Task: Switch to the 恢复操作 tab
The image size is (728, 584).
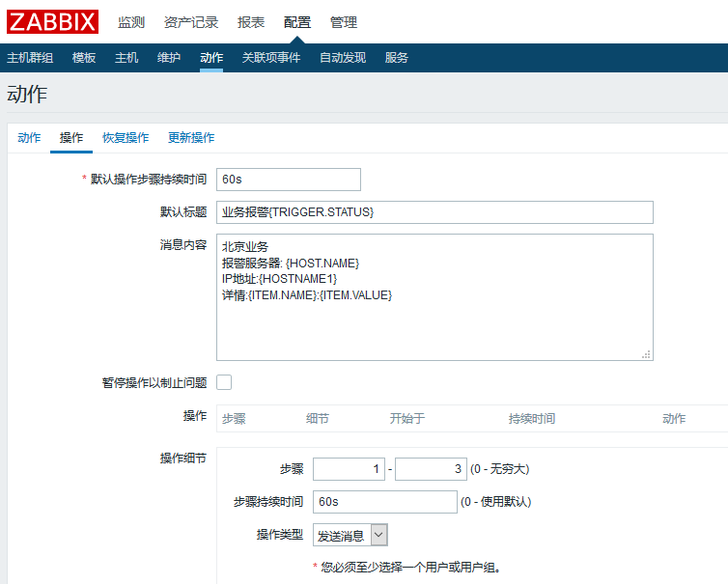Action: tap(126, 138)
